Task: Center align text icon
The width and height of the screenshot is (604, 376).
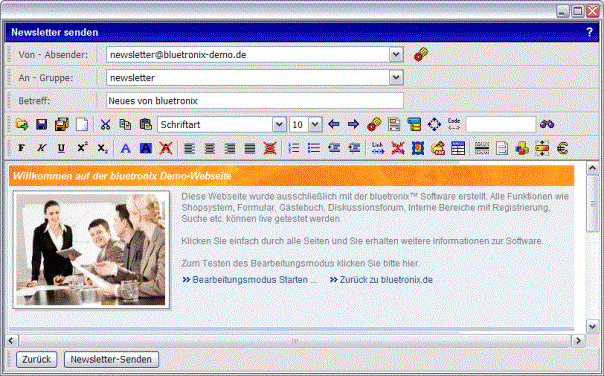Action: coord(210,148)
